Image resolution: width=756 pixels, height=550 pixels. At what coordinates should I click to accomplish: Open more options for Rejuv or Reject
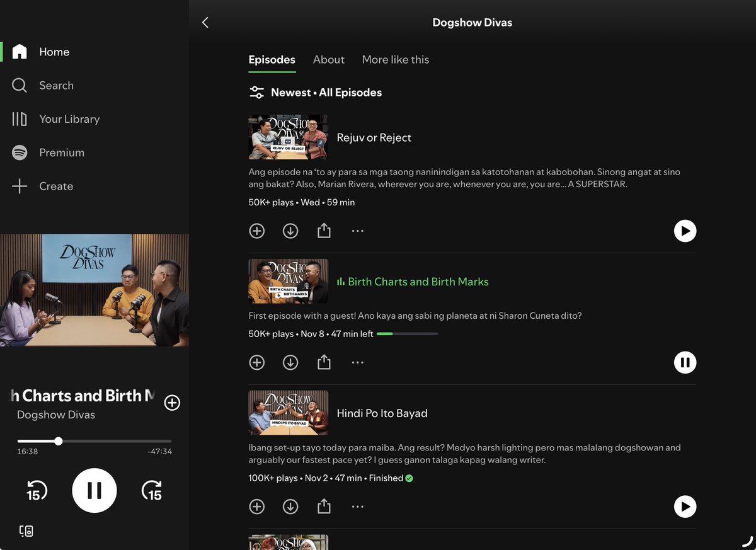(358, 231)
